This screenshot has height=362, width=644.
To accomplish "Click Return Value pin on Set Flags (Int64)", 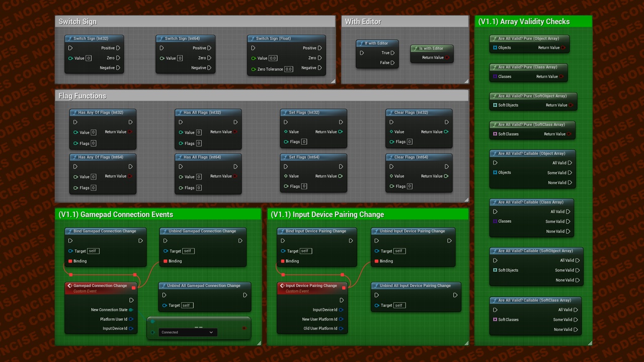I will pyautogui.click(x=341, y=176).
